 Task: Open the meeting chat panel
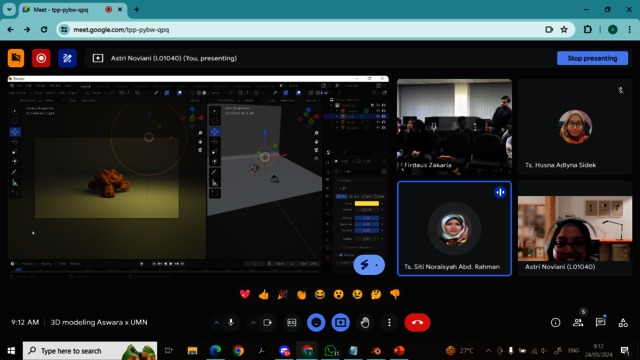[x=600, y=322]
